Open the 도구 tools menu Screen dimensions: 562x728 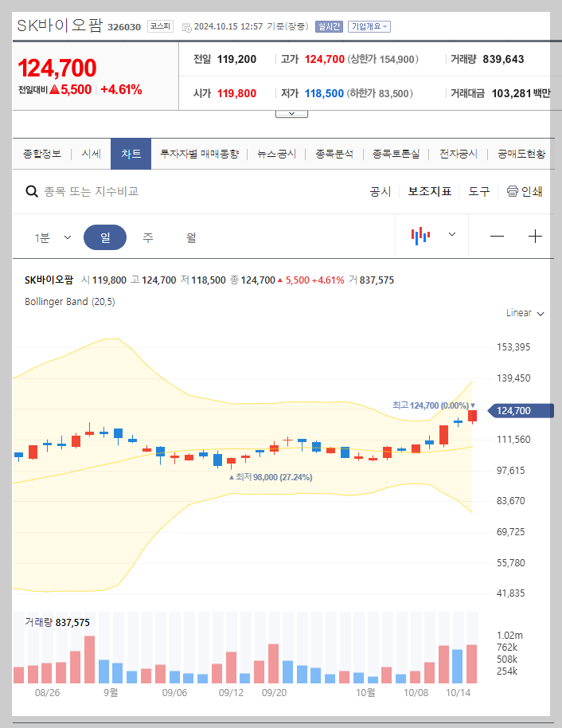[479, 191]
